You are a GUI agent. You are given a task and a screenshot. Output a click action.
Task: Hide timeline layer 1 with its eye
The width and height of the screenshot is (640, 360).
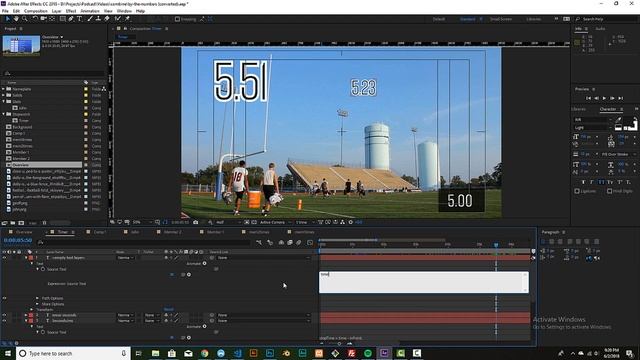coord(4,258)
